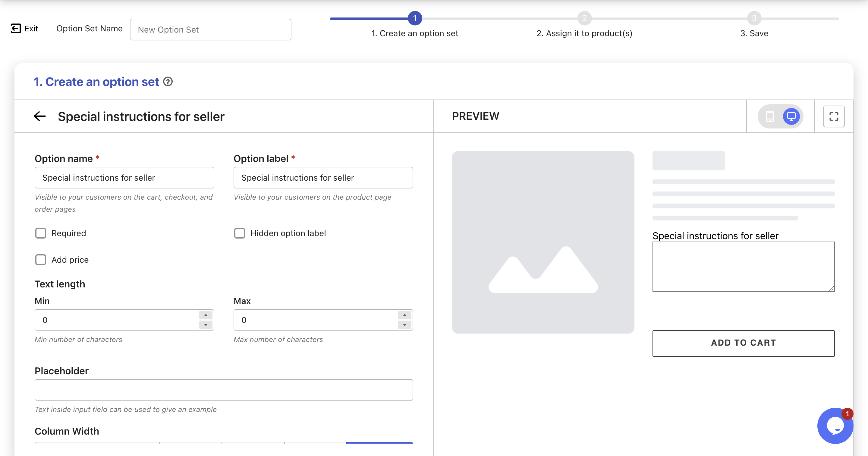Decrease Max text length value

[404, 325]
